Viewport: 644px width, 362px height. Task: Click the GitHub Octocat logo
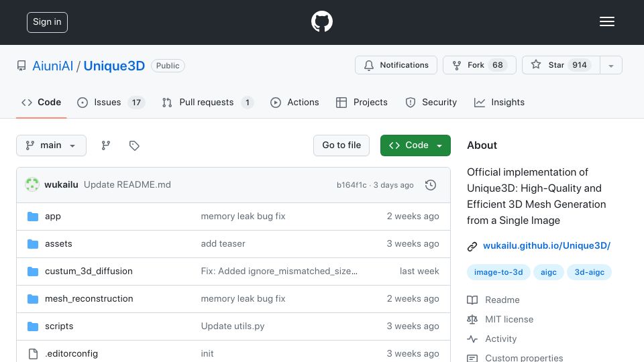(321, 21)
